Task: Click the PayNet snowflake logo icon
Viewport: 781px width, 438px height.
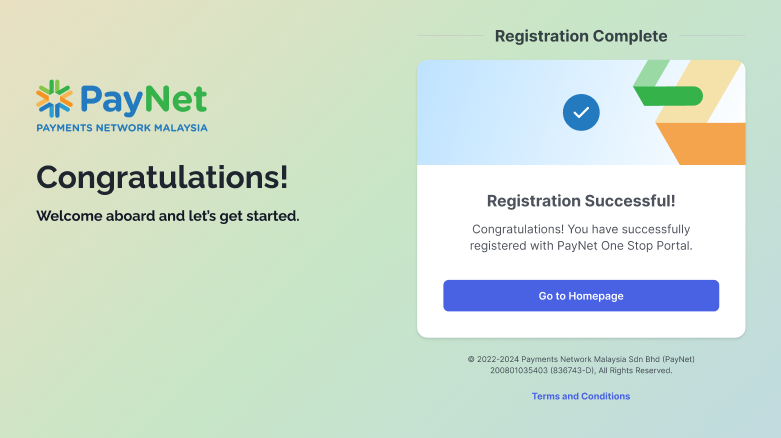Action: tap(54, 99)
